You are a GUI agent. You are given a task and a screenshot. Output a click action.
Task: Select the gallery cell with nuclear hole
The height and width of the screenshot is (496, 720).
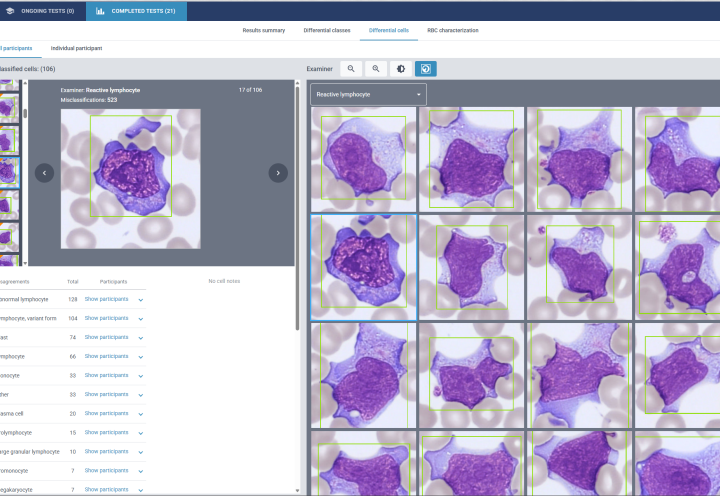[x=677, y=267]
